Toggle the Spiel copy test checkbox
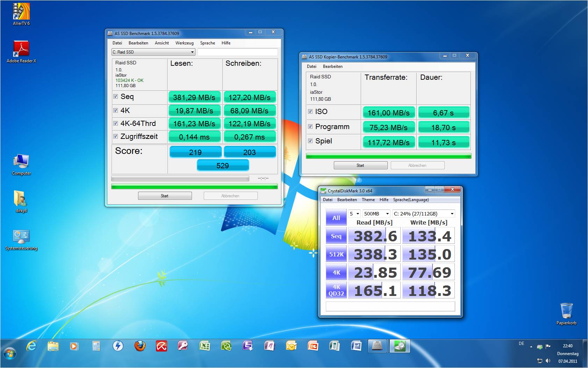588x368 pixels. pos(310,141)
